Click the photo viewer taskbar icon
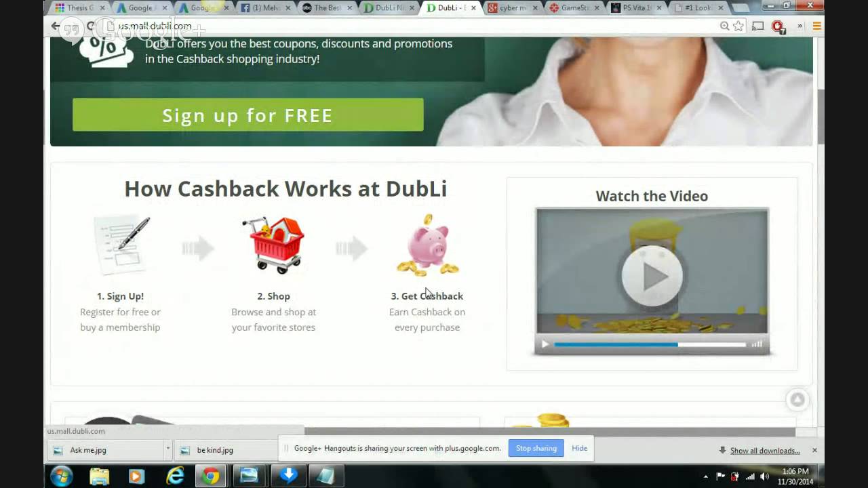 coord(249,476)
